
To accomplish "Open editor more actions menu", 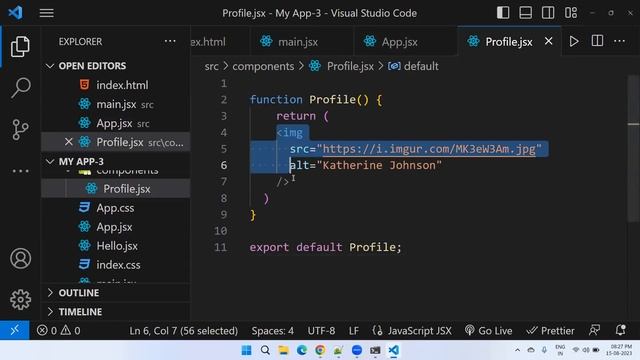I will pos(619,41).
